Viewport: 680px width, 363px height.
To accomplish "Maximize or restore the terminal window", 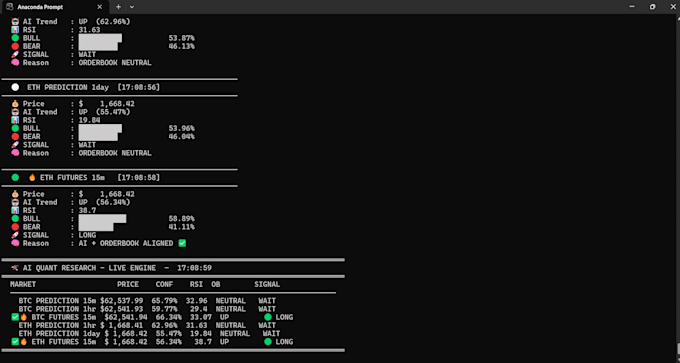I will coord(653,7).
